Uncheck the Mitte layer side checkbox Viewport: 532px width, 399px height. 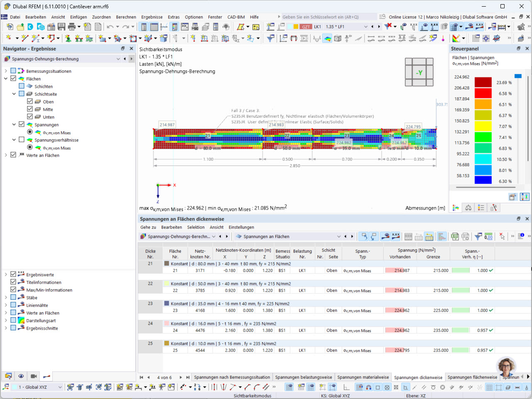[x=30, y=109]
